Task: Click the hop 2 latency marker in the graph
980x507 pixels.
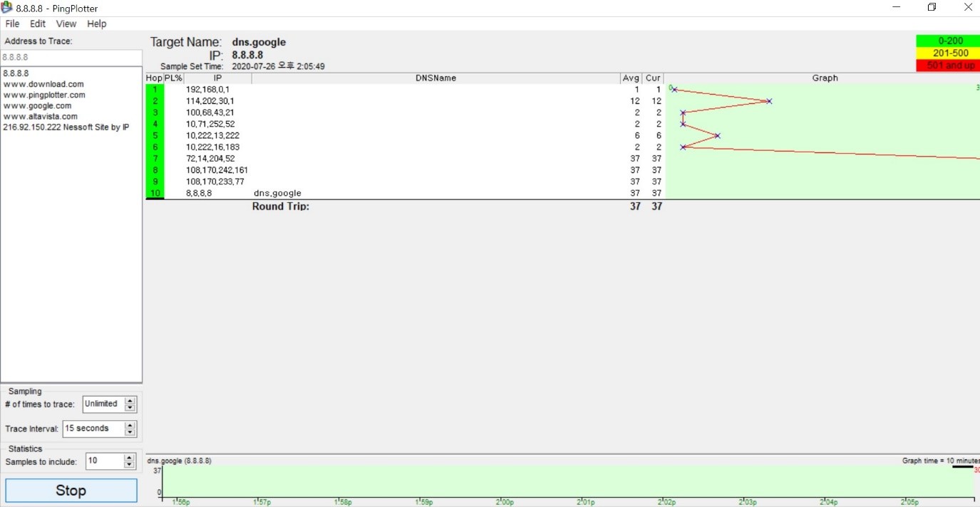Action: coord(769,101)
